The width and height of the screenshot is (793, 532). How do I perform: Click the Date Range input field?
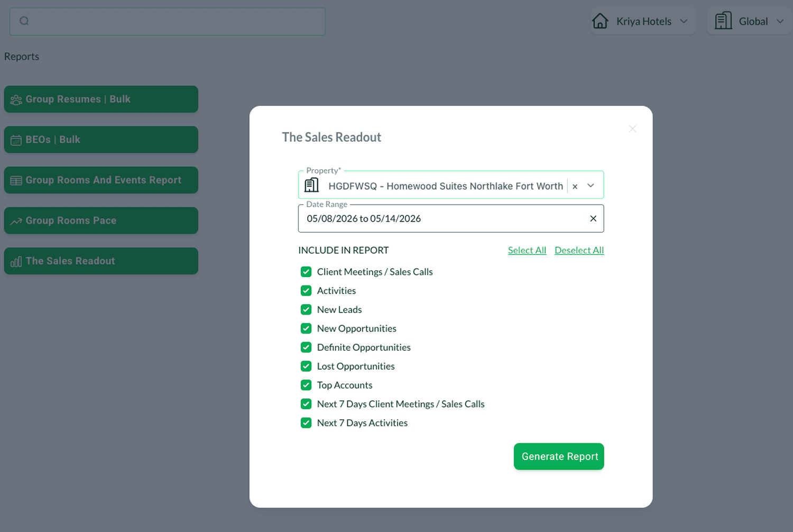[x=451, y=218]
